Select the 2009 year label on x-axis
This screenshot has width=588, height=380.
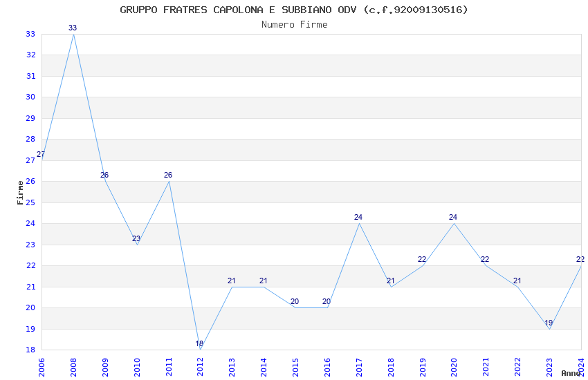coord(105,367)
